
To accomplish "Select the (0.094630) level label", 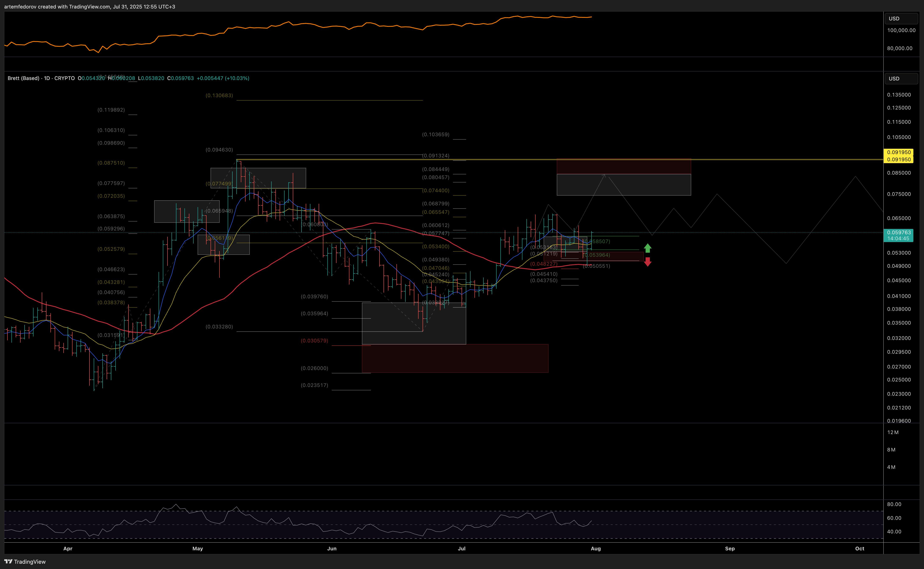I will [219, 150].
